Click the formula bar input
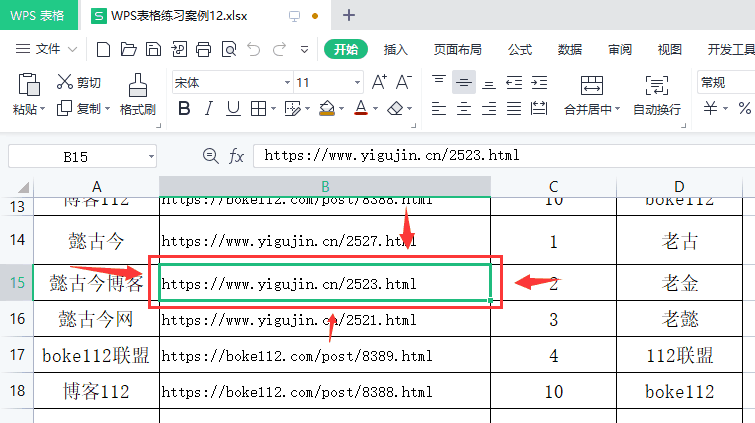Image resolution: width=755 pixels, height=423 pixels. (504, 156)
